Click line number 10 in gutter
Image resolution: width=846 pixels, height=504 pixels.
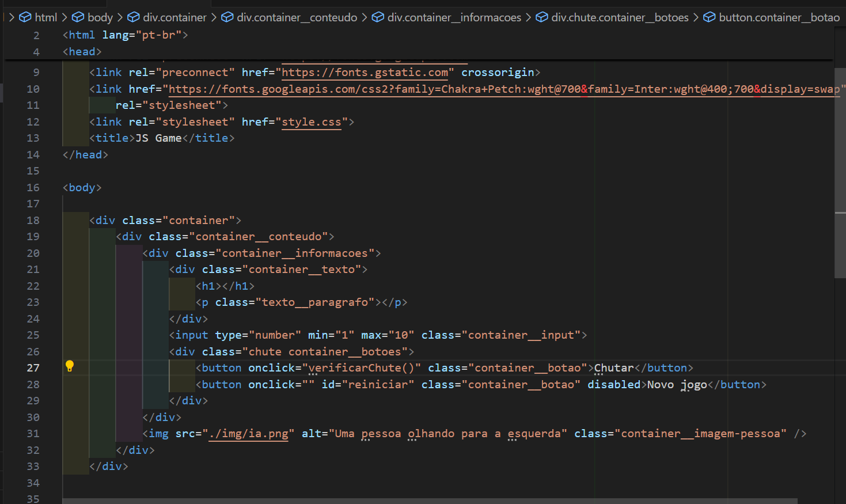(33, 89)
